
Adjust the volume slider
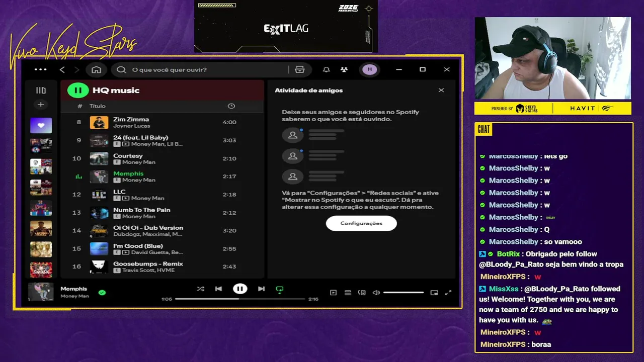pyautogui.click(x=404, y=293)
